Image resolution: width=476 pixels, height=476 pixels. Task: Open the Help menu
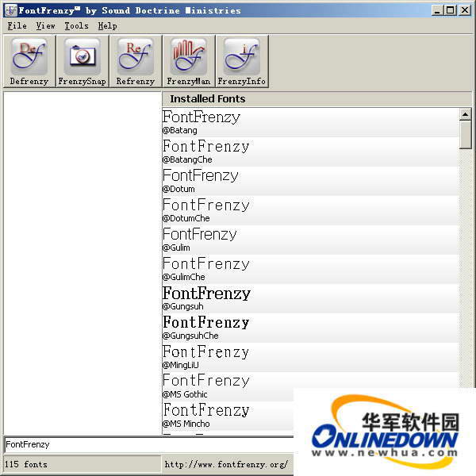(107, 26)
